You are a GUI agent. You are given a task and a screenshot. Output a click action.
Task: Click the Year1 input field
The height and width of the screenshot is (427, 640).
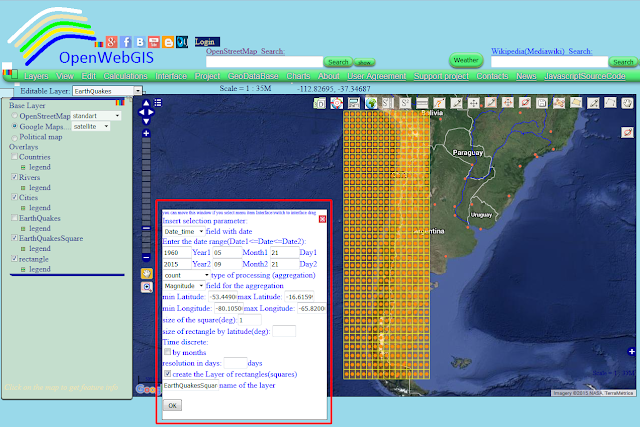point(176,253)
